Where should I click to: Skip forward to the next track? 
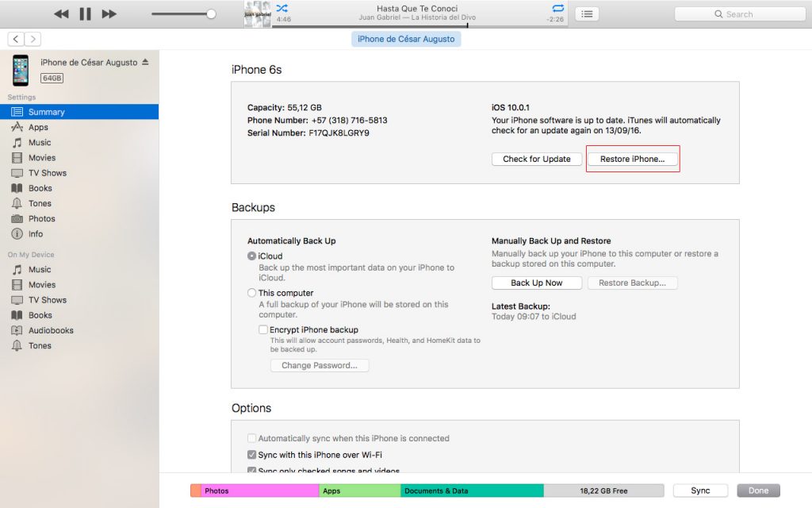coord(109,14)
